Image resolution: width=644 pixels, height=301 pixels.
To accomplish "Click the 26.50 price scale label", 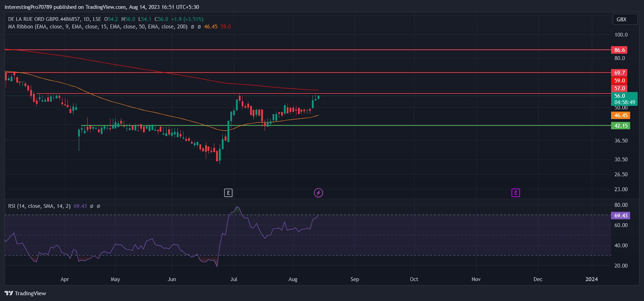I will click(x=621, y=174).
